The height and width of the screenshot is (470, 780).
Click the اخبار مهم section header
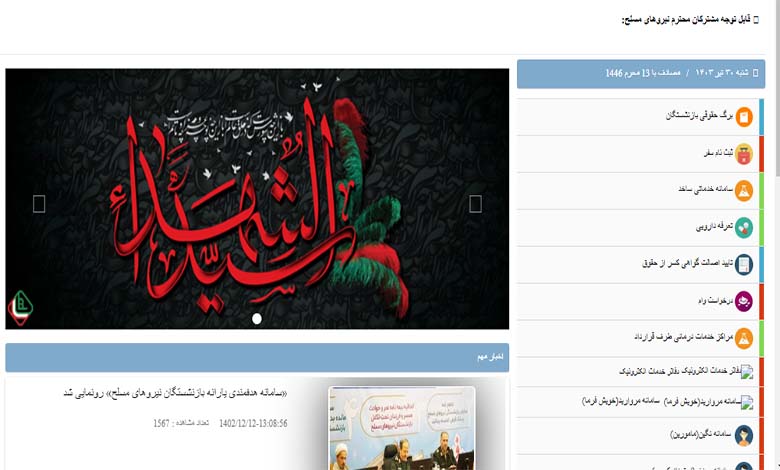257,357
